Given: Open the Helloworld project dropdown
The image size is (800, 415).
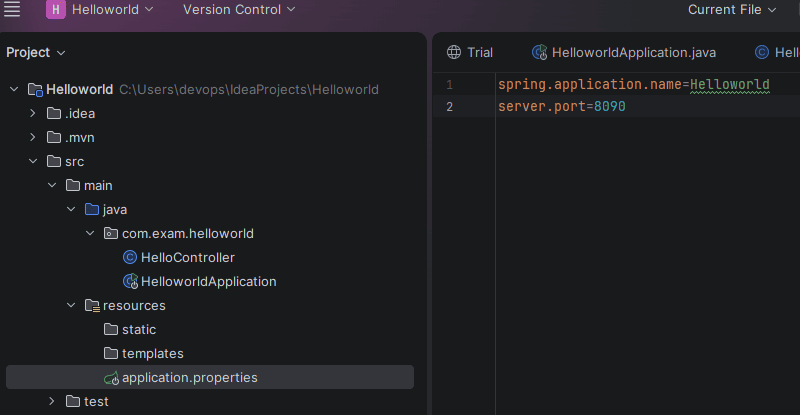Looking at the screenshot, I should click(112, 9).
